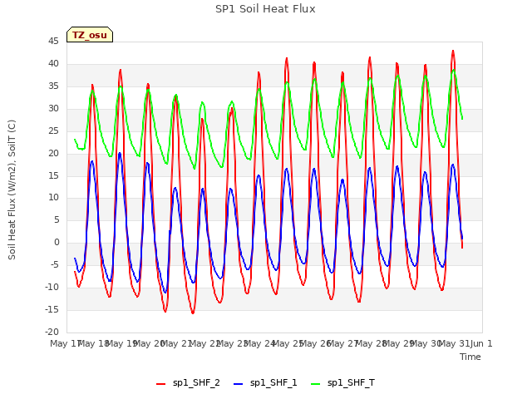Click the y-axis value 10

pos(53,198)
